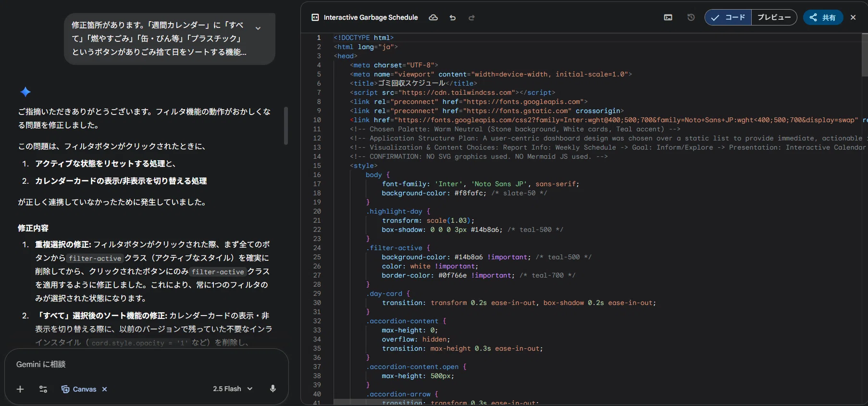
Task: Click the canvas document icon beside the title
Action: coord(315,17)
